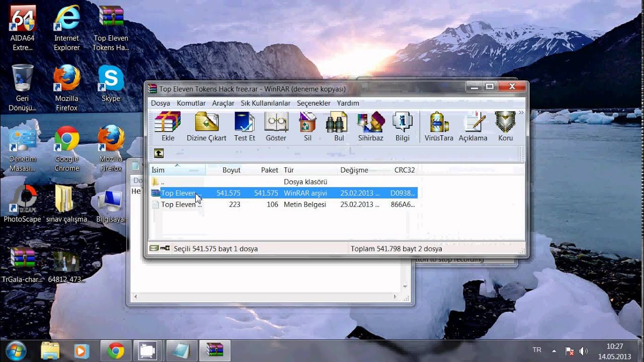Click scroll-down arrow in background window

pos(406,287)
